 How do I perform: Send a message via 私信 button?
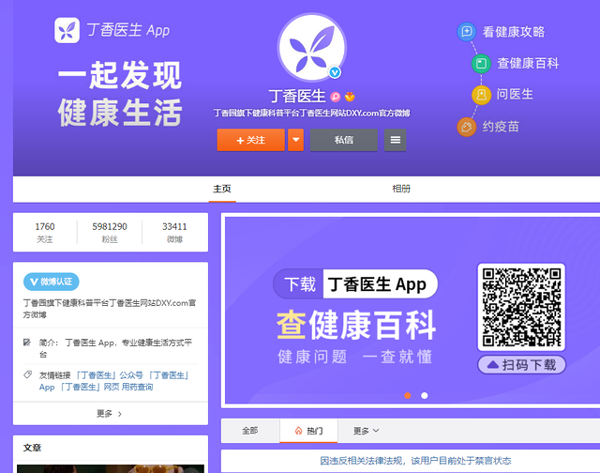[x=344, y=140]
